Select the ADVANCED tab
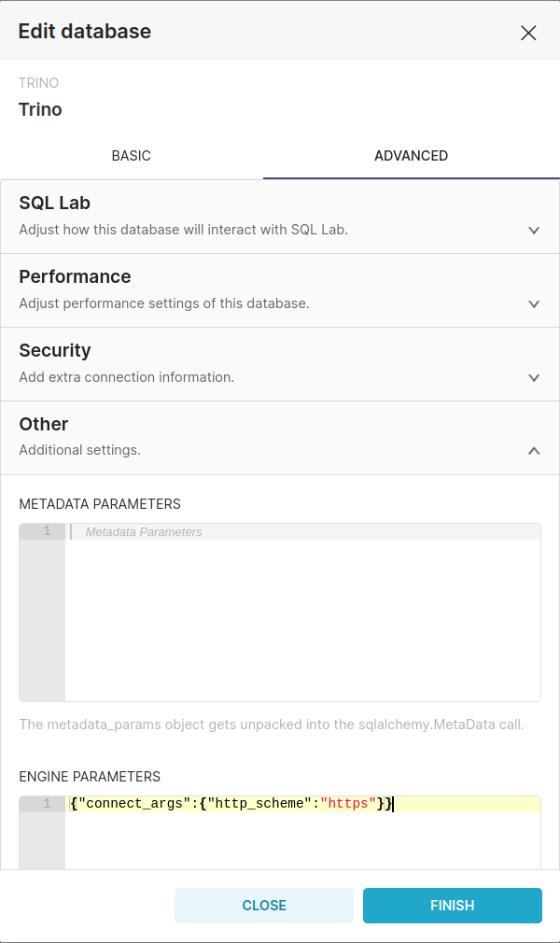 point(411,156)
